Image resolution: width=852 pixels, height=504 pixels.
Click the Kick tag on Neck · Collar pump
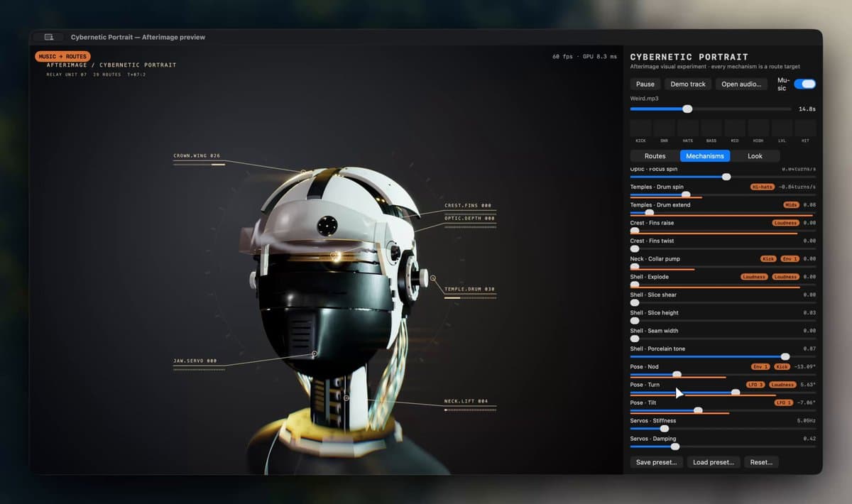768,258
